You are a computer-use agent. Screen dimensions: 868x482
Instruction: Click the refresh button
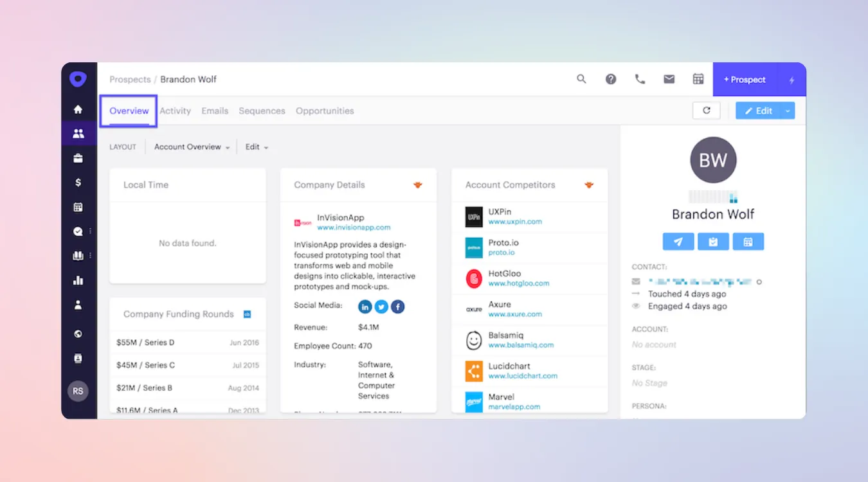[707, 111]
